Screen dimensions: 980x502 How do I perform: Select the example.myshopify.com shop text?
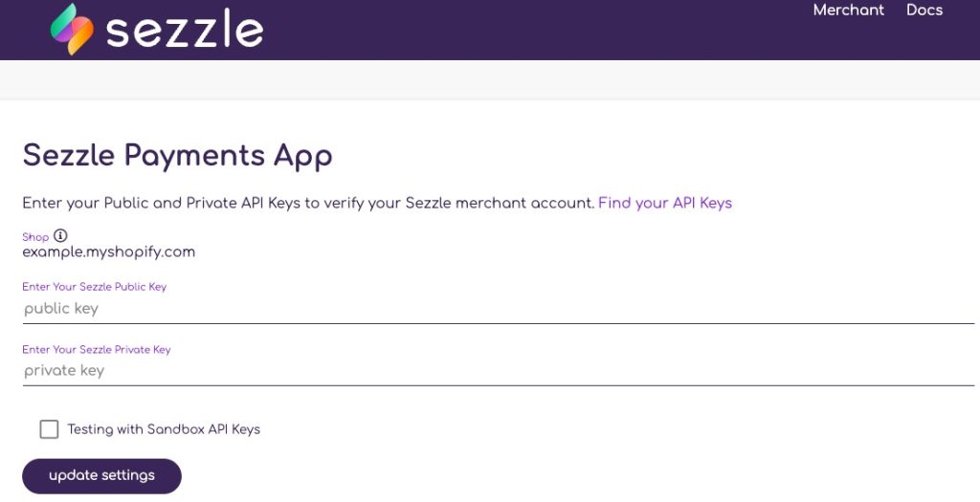point(108,252)
